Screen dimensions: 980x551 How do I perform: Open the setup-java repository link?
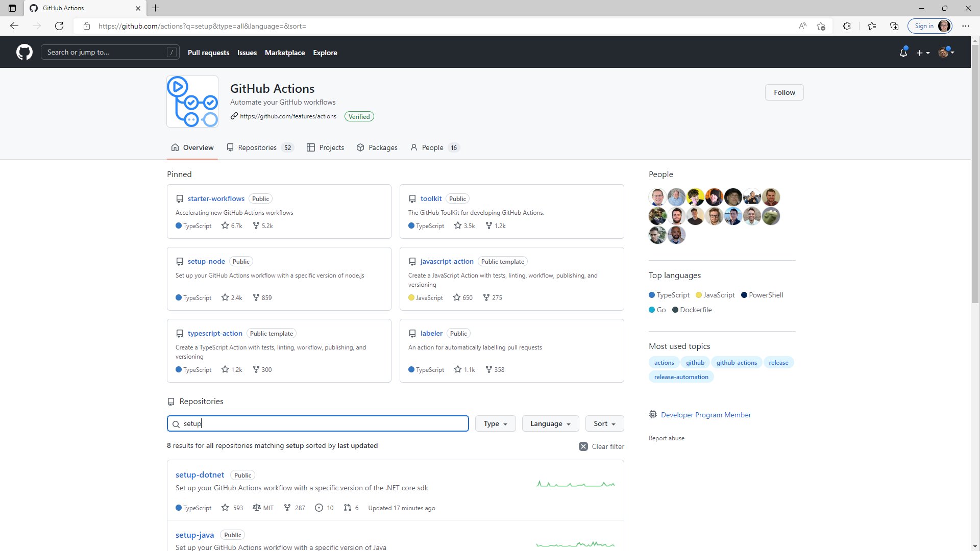(194, 535)
